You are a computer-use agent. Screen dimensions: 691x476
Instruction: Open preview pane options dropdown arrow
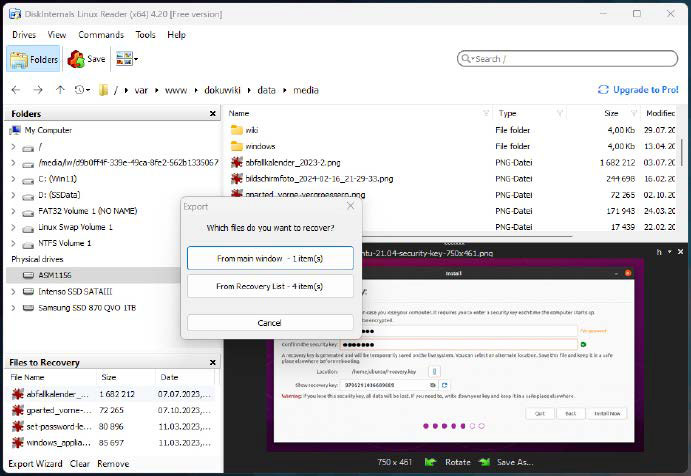[x=669, y=252]
